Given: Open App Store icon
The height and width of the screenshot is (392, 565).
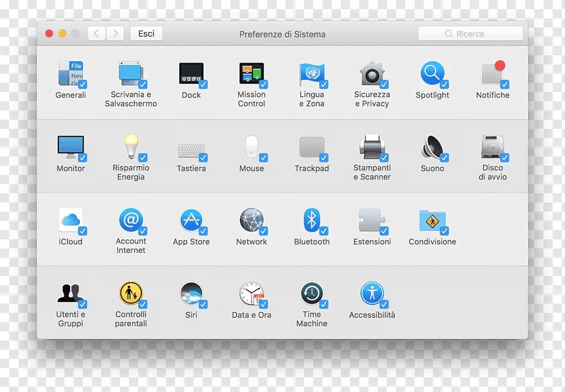Looking at the screenshot, I should 192,220.
